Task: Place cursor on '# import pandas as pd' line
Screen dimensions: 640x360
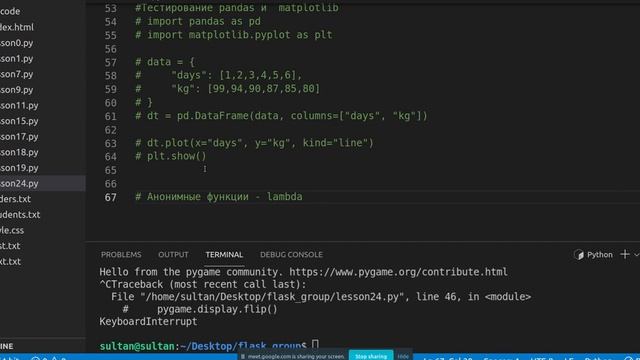Action: point(198,21)
